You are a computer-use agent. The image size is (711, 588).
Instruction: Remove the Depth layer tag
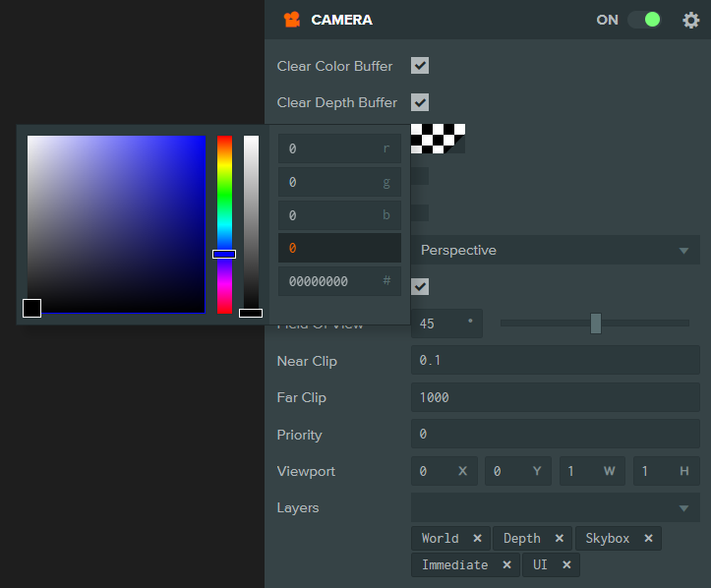[x=560, y=538]
